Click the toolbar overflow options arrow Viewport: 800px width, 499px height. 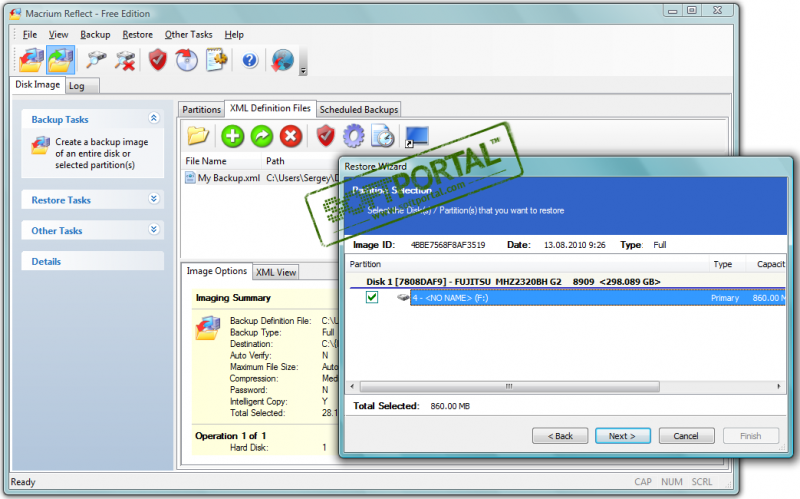[x=303, y=71]
